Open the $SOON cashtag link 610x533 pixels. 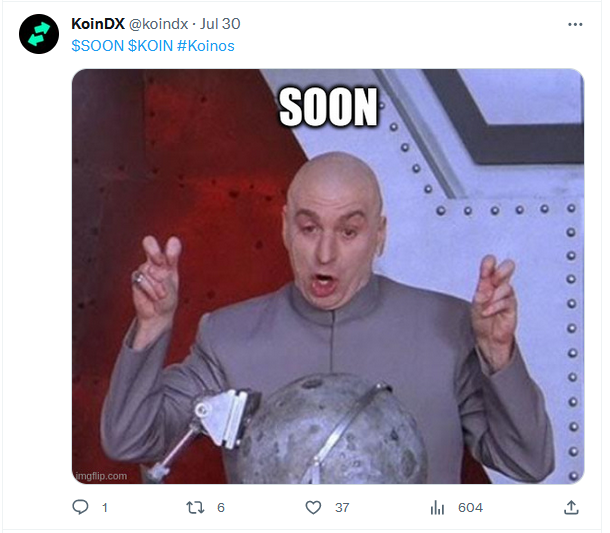[98, 46]
